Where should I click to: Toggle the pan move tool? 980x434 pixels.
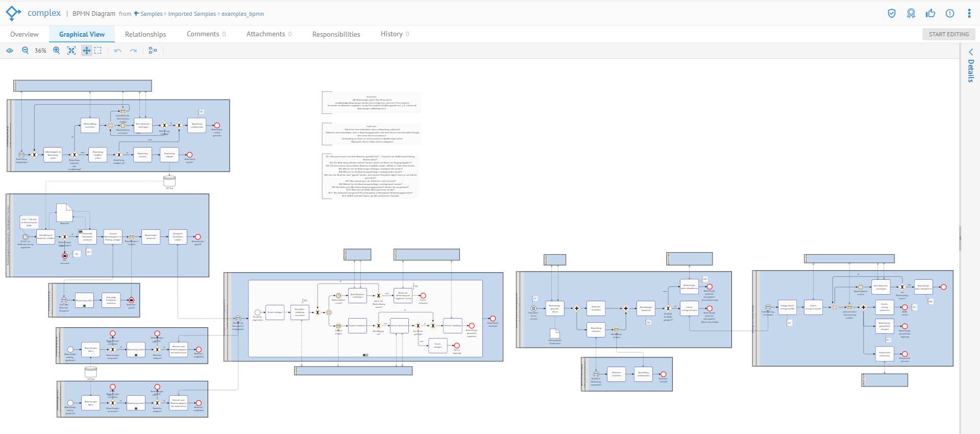[87, 51]
